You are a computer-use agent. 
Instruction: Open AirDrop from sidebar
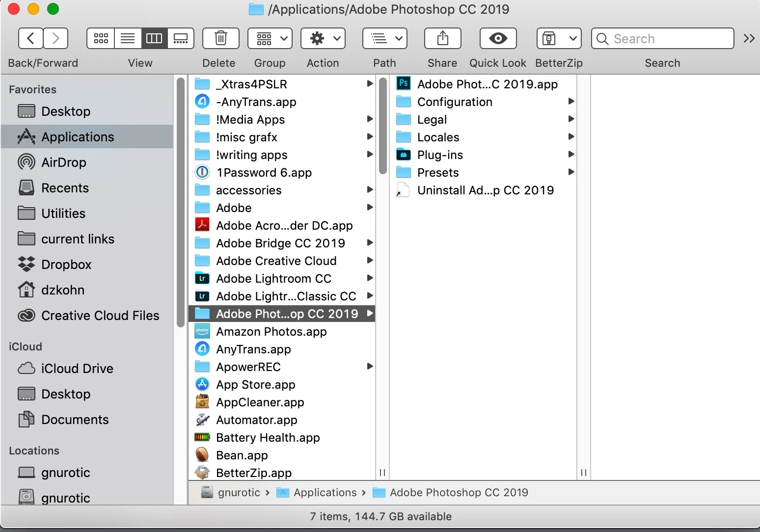point(87,162)
